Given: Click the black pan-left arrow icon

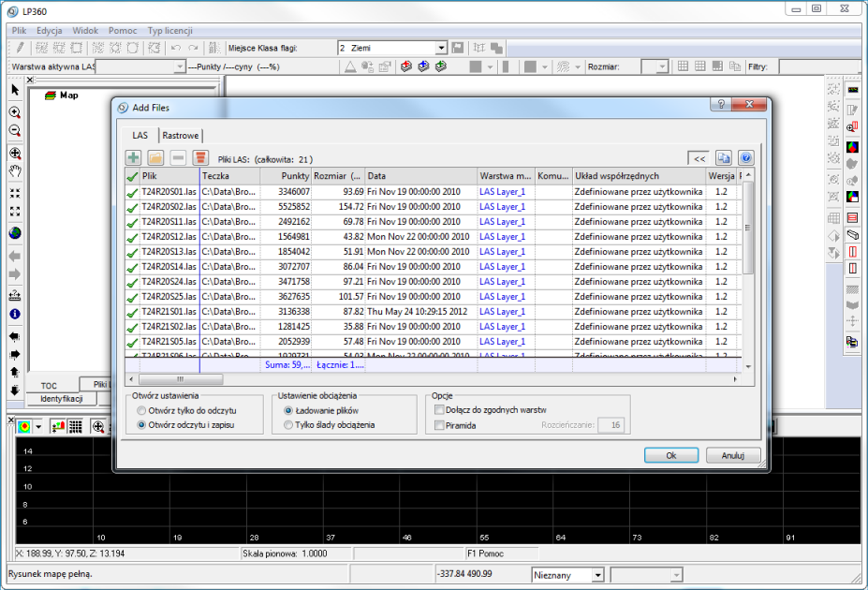Looking at the screenshot, I should (15, 336).
